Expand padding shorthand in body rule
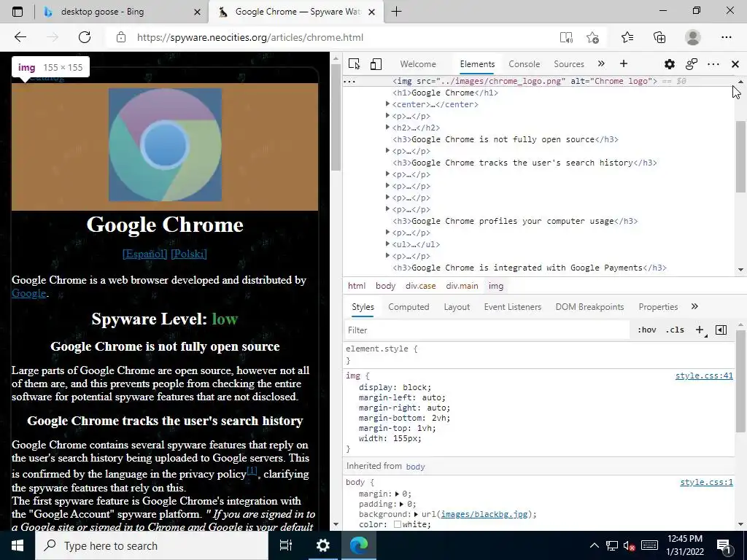 401,505
